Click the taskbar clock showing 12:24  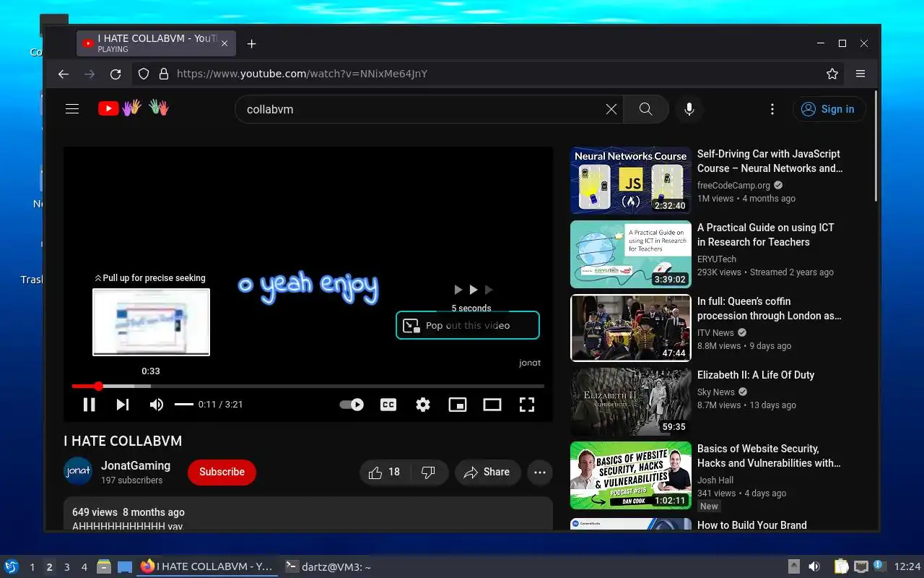pos(907,567)
